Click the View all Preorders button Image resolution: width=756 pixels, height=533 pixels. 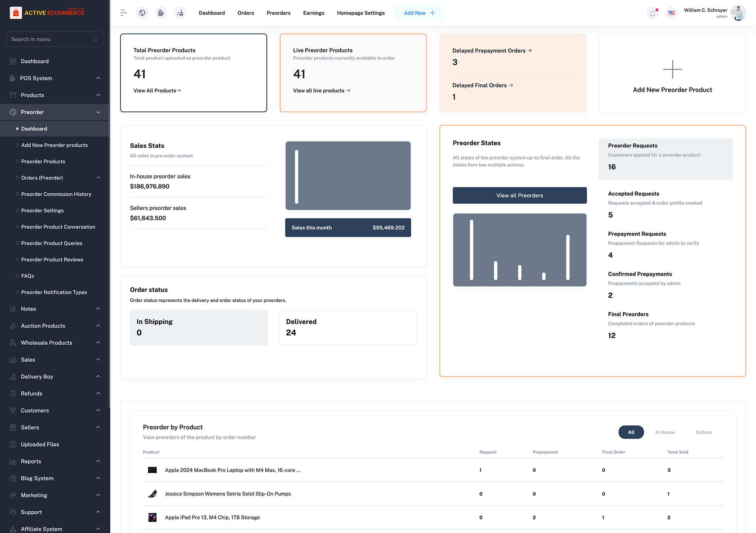tap(519, 195)
